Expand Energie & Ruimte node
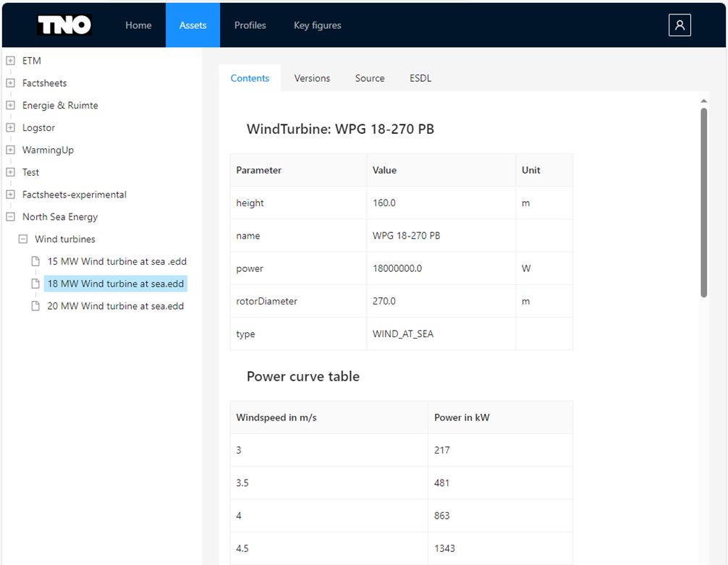Image resolution: width=728 pixels, height=565 pixels. [10, 106]
